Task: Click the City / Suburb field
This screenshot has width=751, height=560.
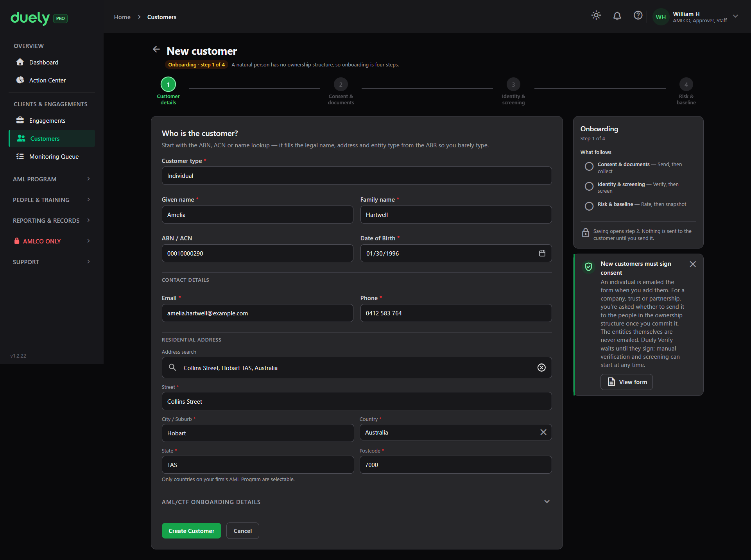Action: [258, 433]
